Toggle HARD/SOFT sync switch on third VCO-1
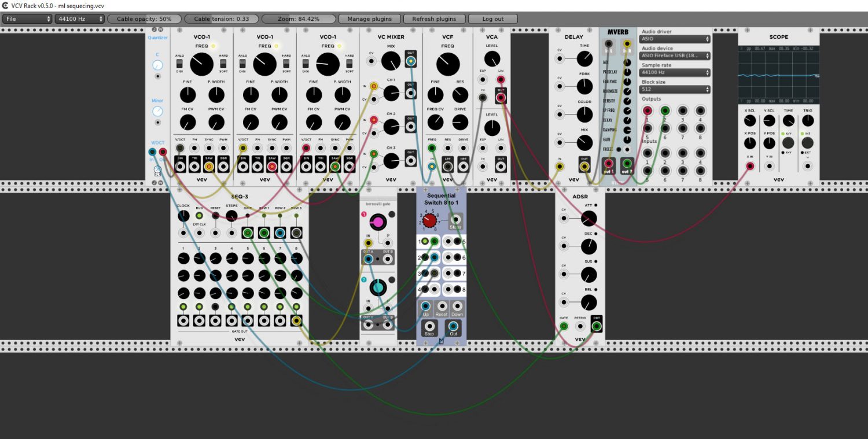Image resolution: width=868 pixels, height=439 pixels. click(349, 63)
